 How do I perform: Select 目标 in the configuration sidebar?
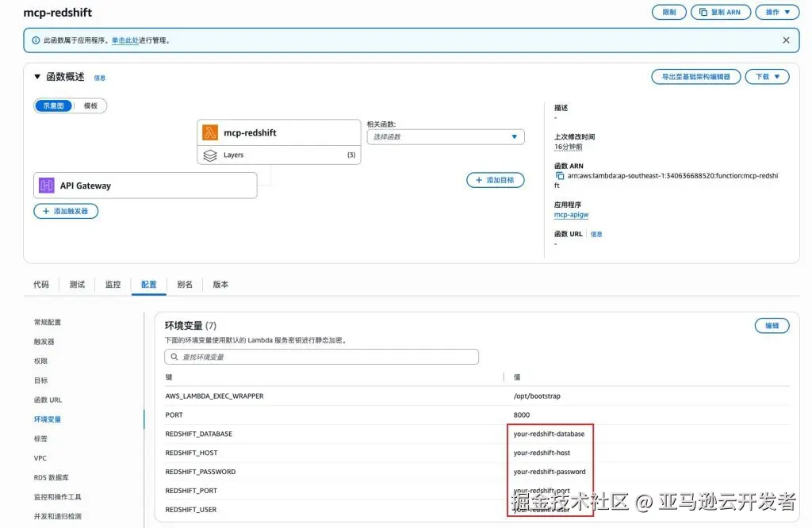tap(40, 381)
